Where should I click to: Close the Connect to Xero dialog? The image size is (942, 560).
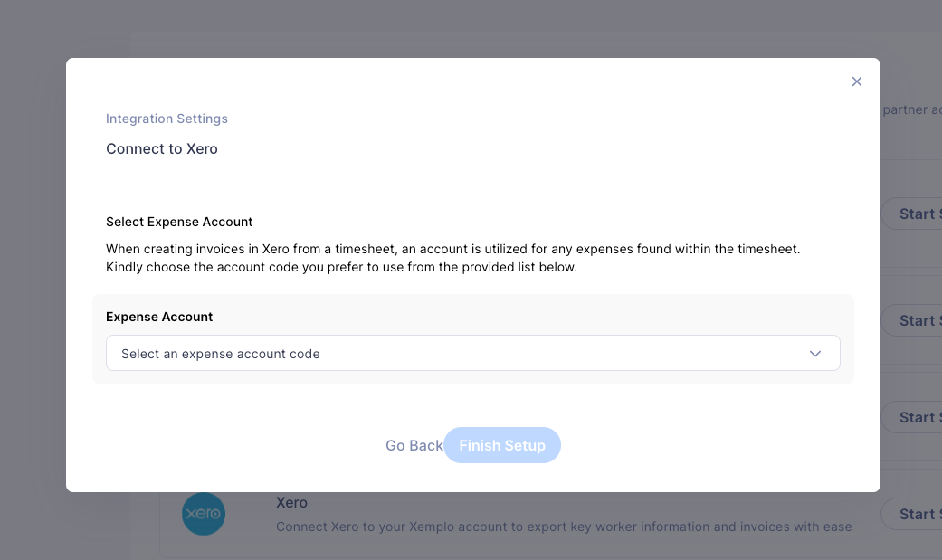[857, 81]
